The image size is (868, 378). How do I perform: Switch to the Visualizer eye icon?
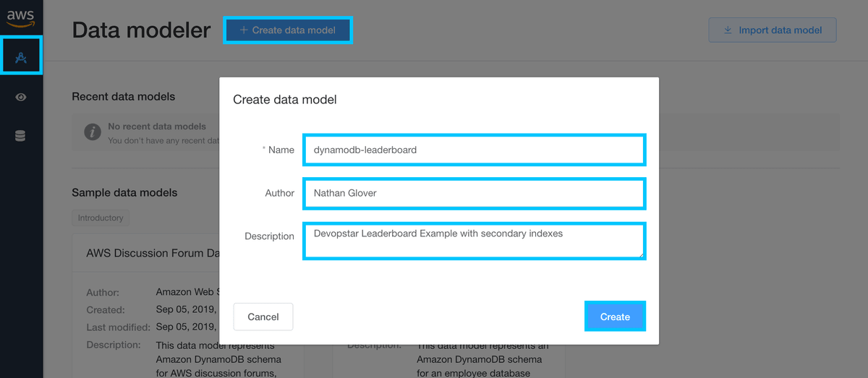pos(21,97)
